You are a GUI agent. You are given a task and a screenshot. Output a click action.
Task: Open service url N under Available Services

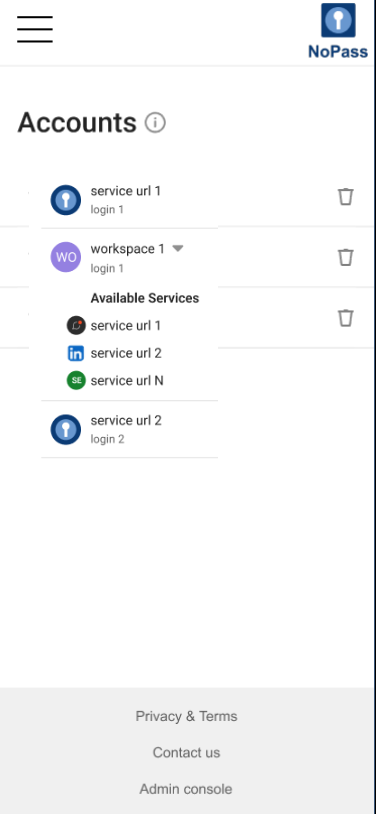pyautogui.click(x=127, y=381)
